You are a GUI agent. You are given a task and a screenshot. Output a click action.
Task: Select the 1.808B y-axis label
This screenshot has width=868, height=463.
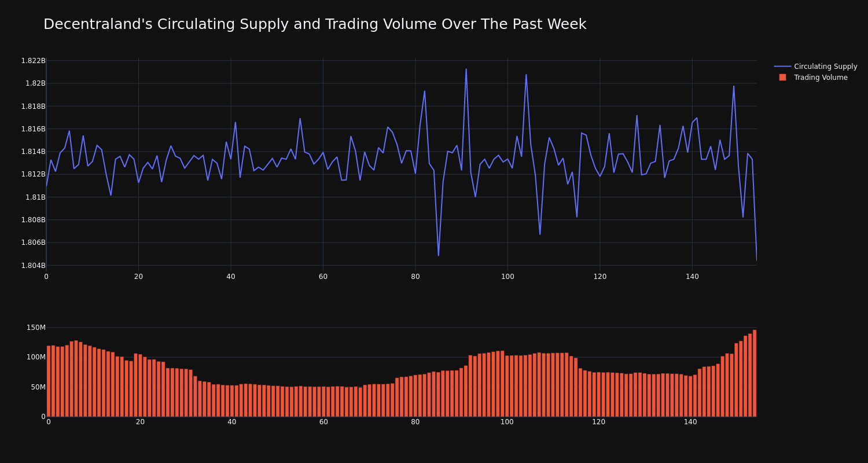tap(33, 220)
